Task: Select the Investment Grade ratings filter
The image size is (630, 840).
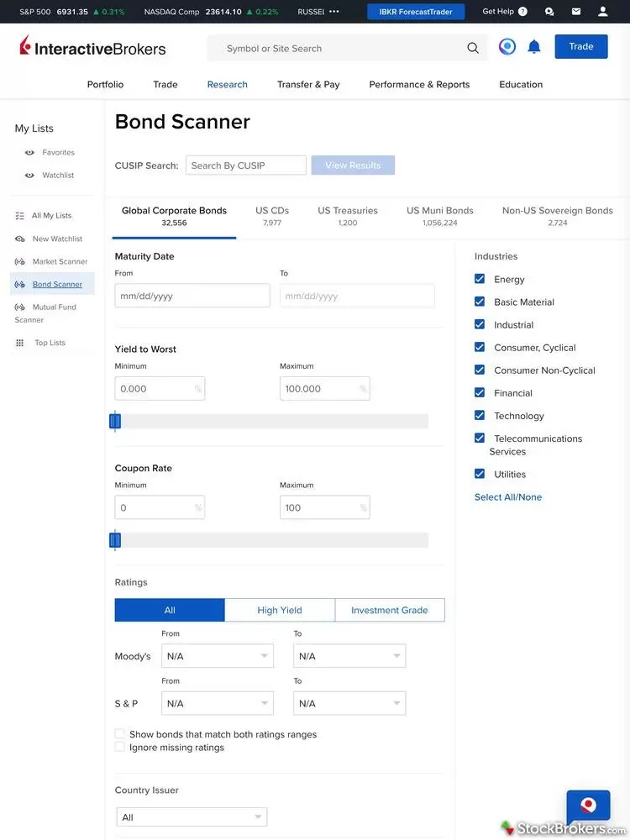Action: (x=390, y=610)
